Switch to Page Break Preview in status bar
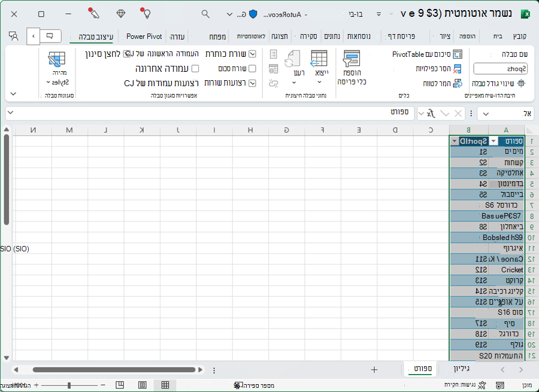 click(120, 385)
